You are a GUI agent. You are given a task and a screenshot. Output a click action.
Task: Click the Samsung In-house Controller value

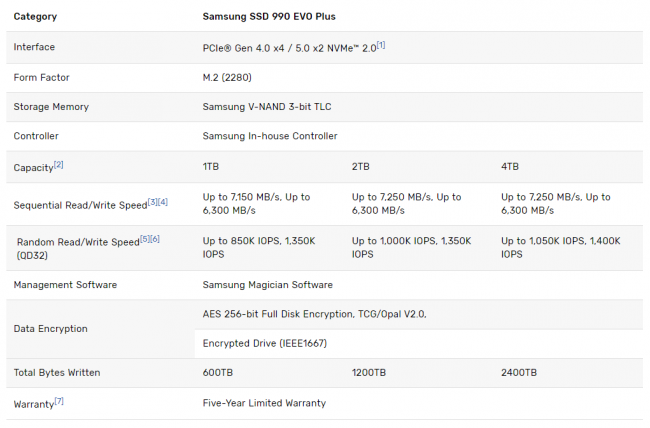(270, 136)
